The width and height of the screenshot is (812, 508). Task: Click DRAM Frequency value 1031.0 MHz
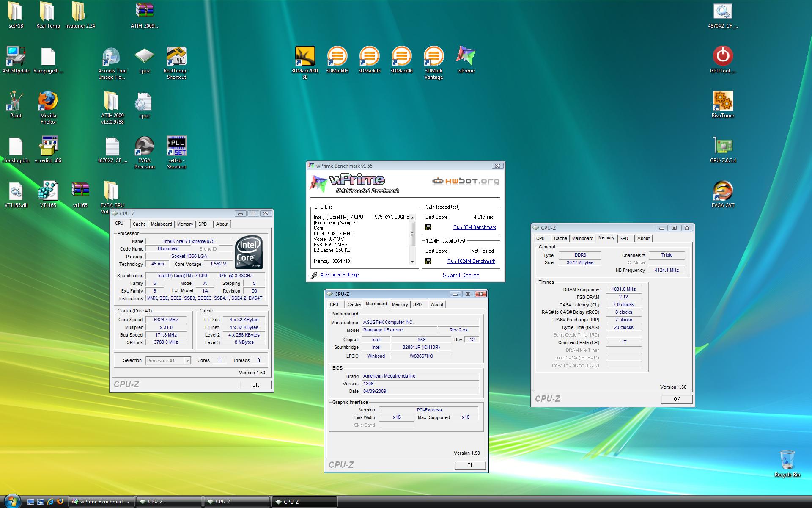click(623, 290)
